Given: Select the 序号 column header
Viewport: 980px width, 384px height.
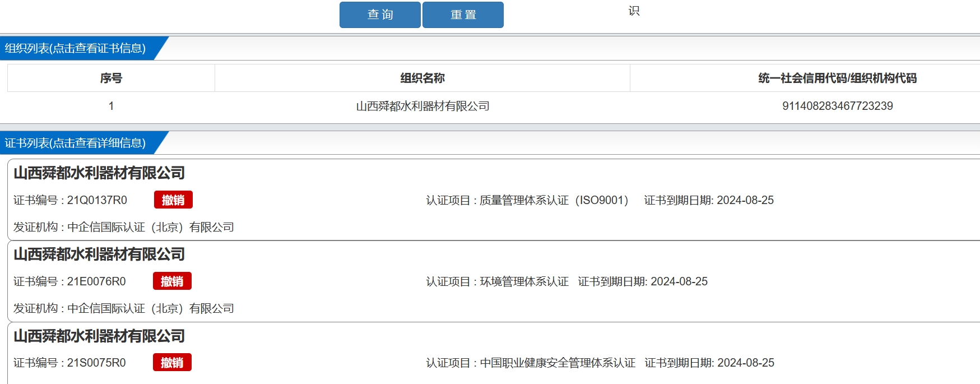Looking at the screenshot, I should (x=111, y=78).
